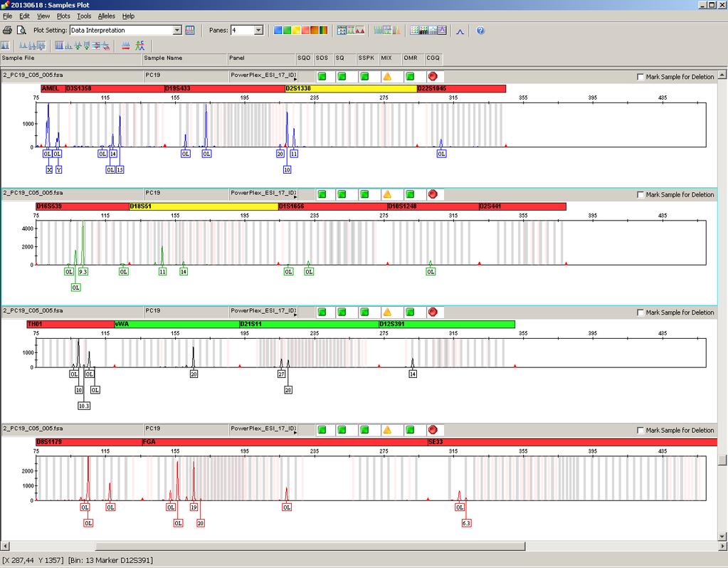Viewport: 728px width, 568px height.
Task: Select the no-labels peaks icon
Action: 23,46
